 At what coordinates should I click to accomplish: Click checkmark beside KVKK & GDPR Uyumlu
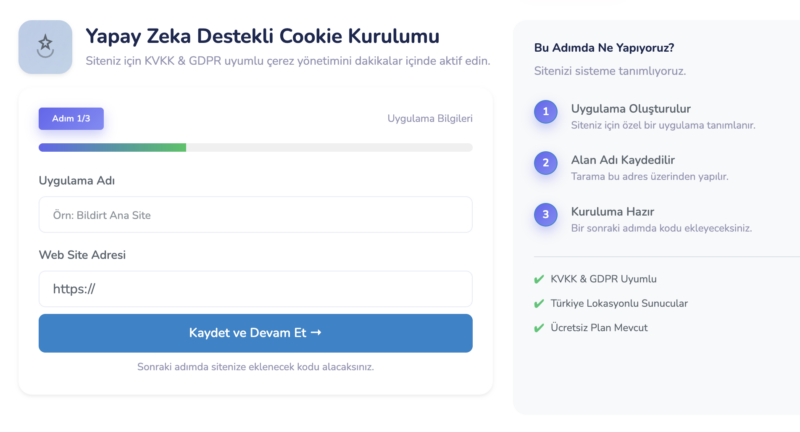[x=540, y=279]
